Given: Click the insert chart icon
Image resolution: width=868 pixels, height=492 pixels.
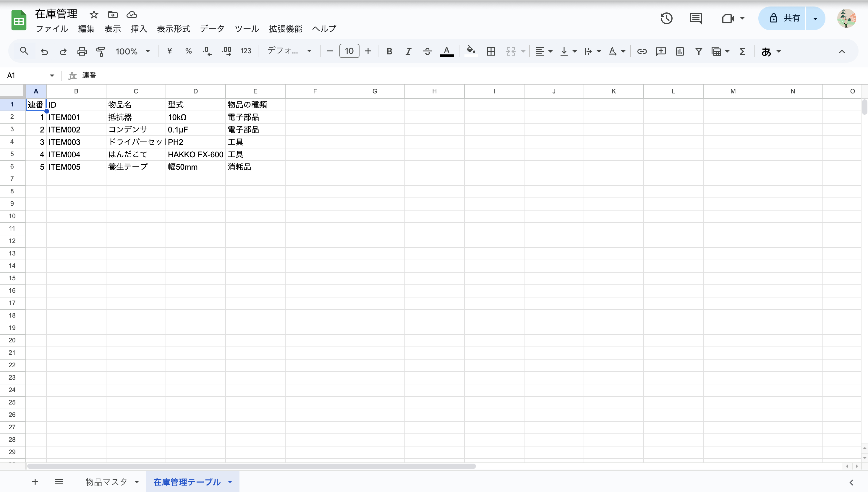Looking at the screenshot, I should [679, 51].
